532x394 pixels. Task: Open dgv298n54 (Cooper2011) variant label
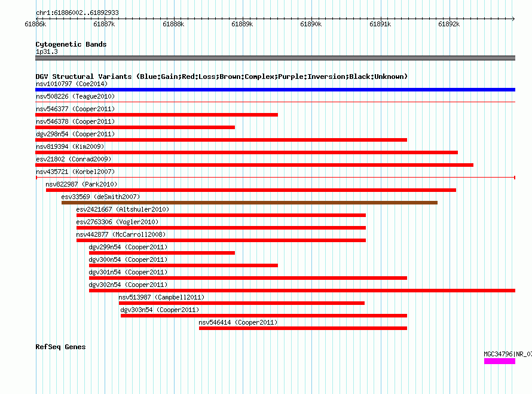[x=75, y=134]
